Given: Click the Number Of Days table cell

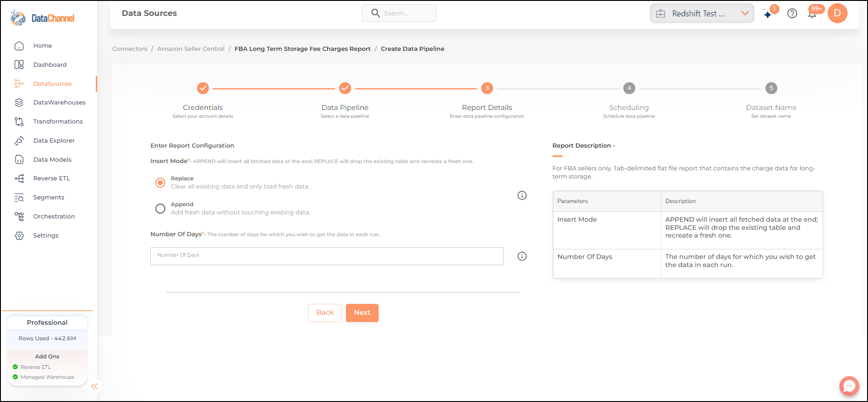Looking at the screenshot, I should 607,263.
